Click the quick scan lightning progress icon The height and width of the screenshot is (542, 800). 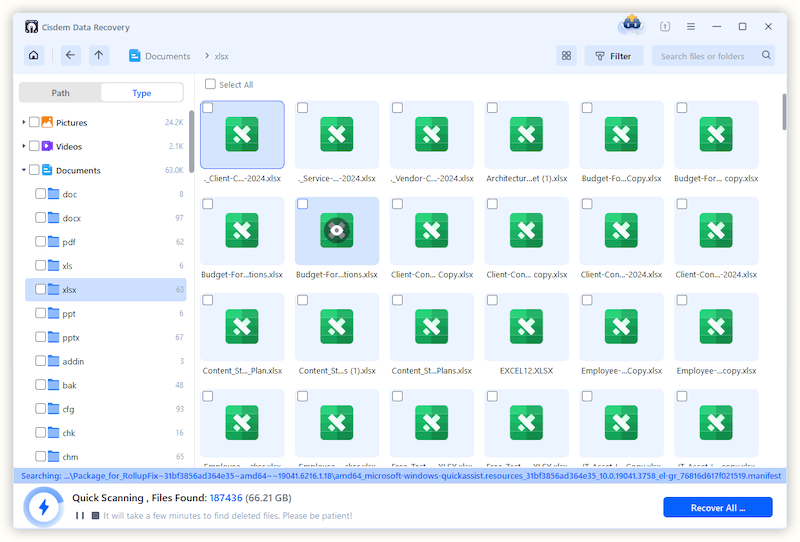[x=43, y=507]
